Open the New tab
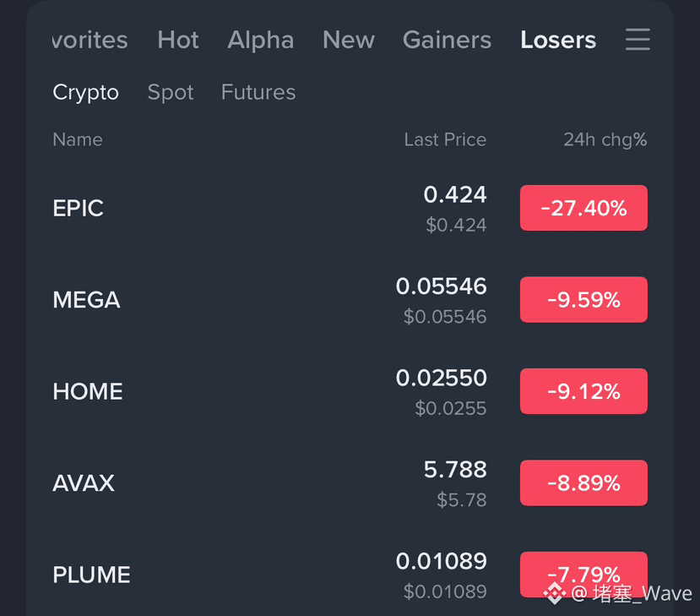This screenshot has width=700, height=616. [x=349, y=40]
